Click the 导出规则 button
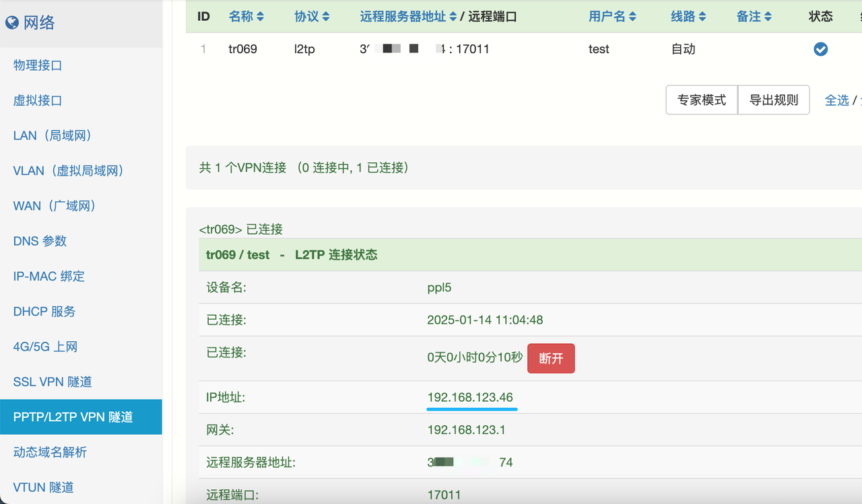The image size is (862, 504). 773,100
